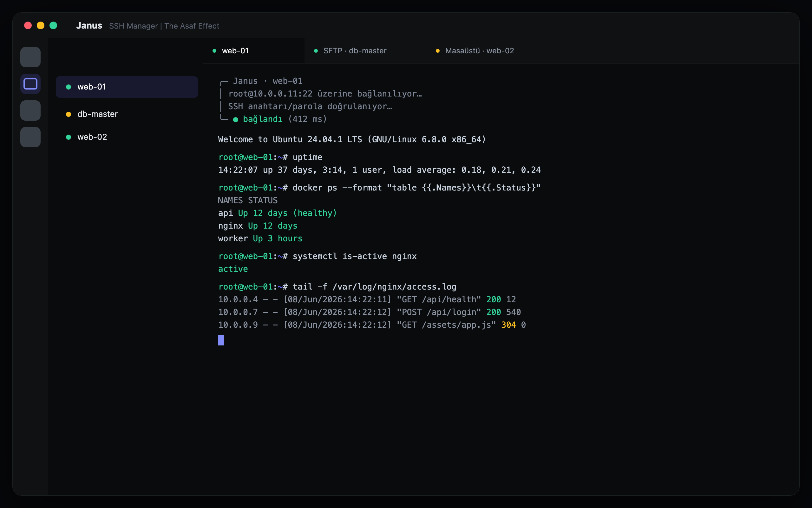The width and height of the screenshot is (812, 508).
Task: Click the "GET /assets/app.js" 304 log entry
Action: (x=372, y=325)
